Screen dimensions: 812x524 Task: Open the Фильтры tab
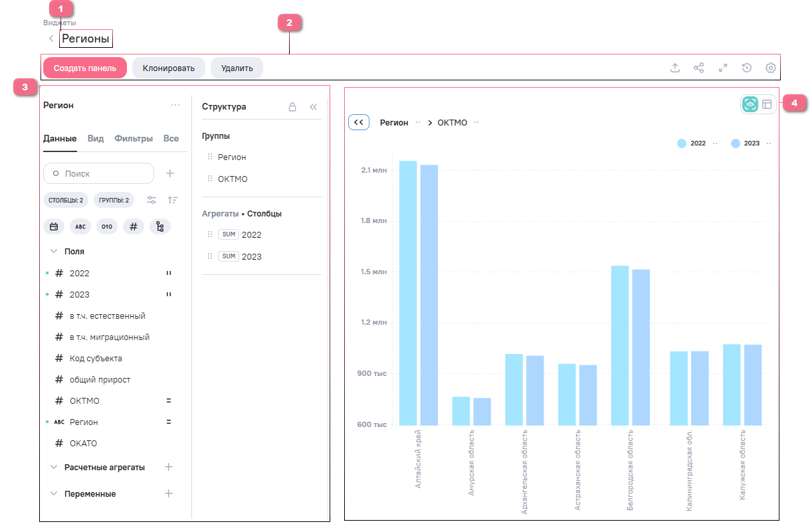[x=133, y=139]
